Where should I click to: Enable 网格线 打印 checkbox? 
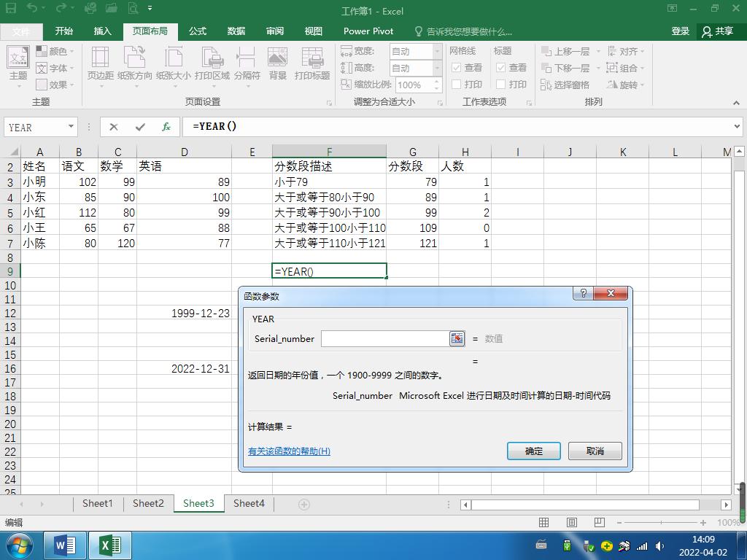coord(455,83)
